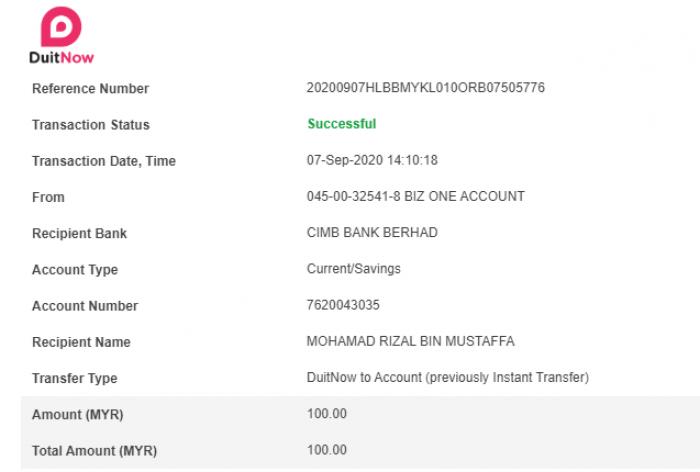Select recipient name MOHAMAD RIZAL BIN MUSTAFFA
Screen dimensions: 700x472
coord(410,341)
